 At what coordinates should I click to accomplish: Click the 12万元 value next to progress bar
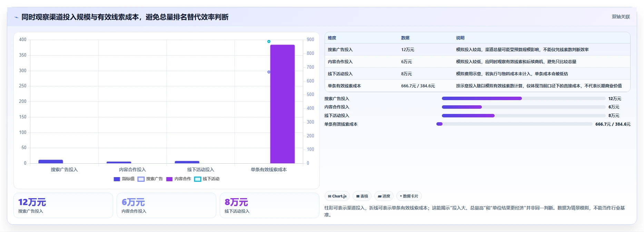(x=615, y=99)
